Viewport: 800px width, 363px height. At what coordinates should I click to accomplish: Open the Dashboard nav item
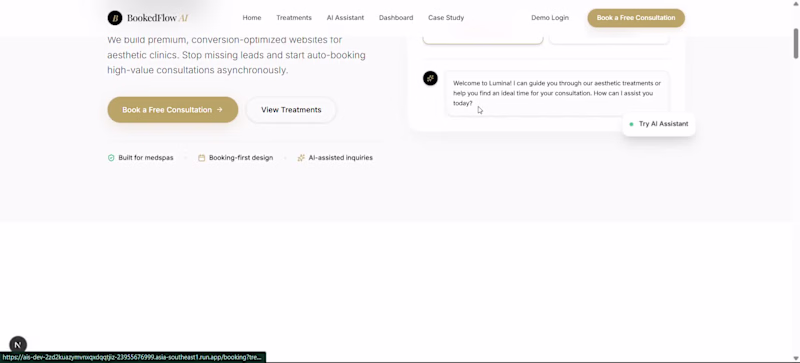pos(396,18)
